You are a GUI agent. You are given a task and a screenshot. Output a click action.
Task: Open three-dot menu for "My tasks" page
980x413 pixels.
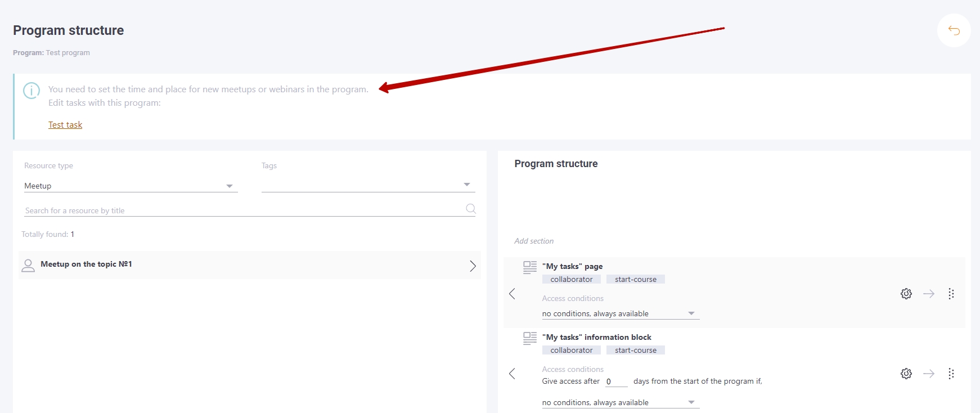(x=951, y=294)
